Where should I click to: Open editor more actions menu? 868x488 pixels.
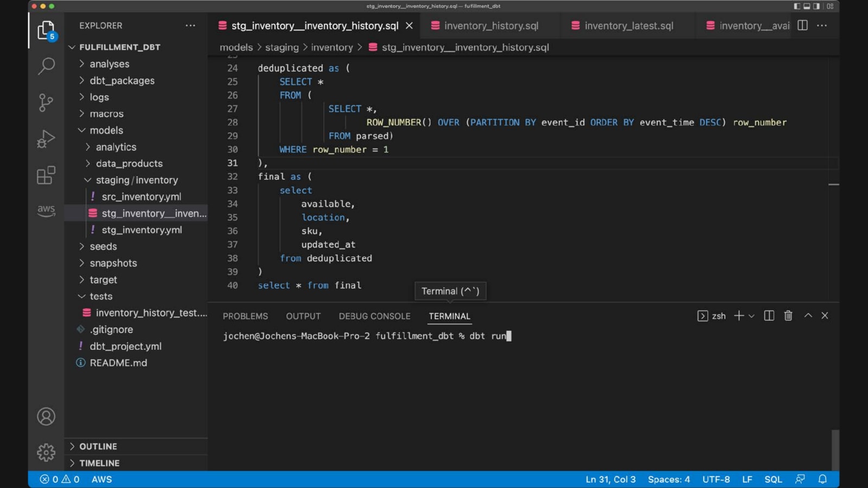tap(822, 25)
